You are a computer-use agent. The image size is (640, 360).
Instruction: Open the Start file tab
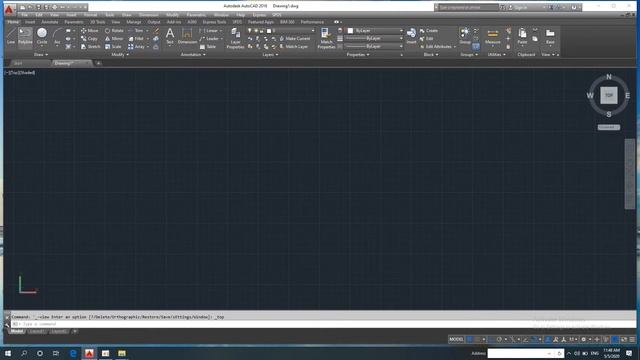pyautogui.click(x=18, y=63)
